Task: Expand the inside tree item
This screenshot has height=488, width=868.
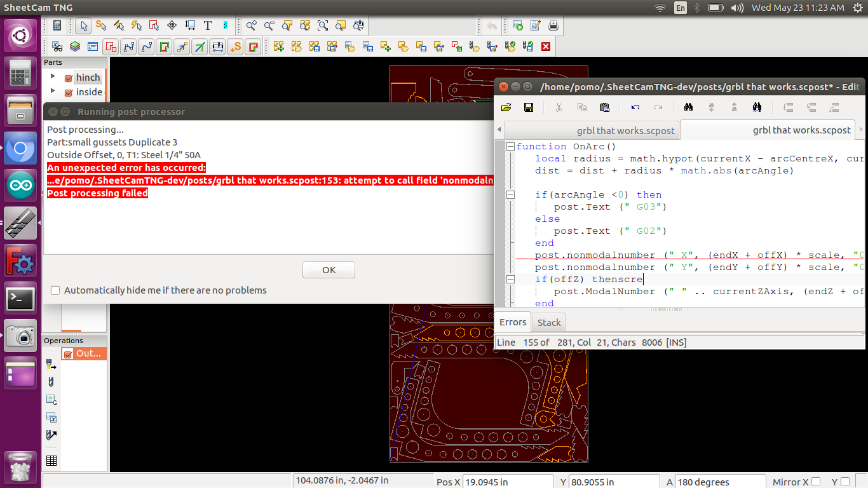Action: point(53,91)
